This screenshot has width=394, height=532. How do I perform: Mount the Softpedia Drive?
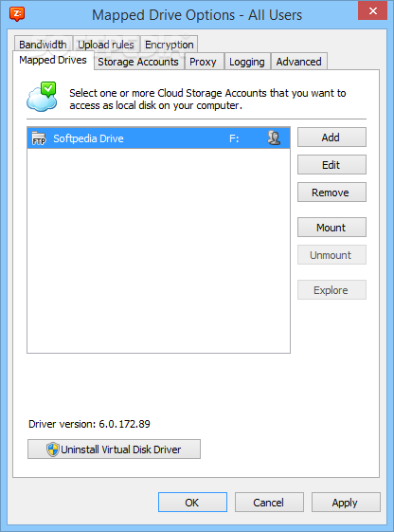tap(331, 227)
